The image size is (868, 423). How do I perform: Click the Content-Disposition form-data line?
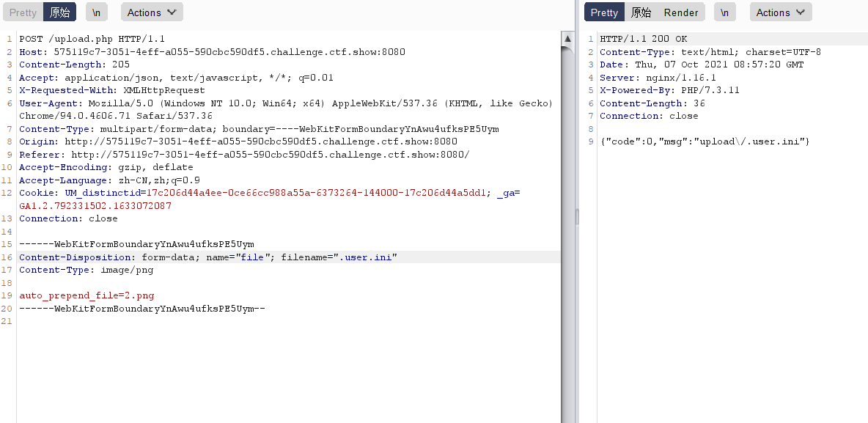tap(208, 257)
